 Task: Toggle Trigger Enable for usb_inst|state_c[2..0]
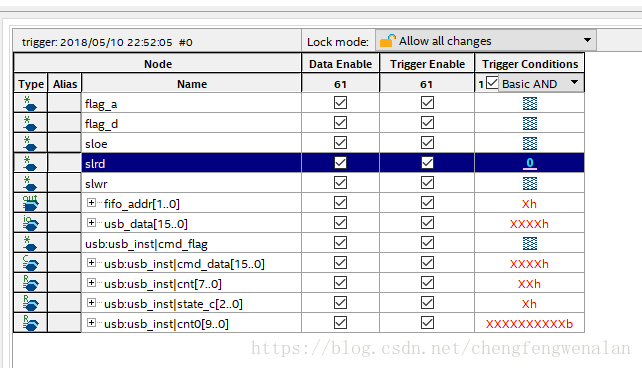coord(427,303)
